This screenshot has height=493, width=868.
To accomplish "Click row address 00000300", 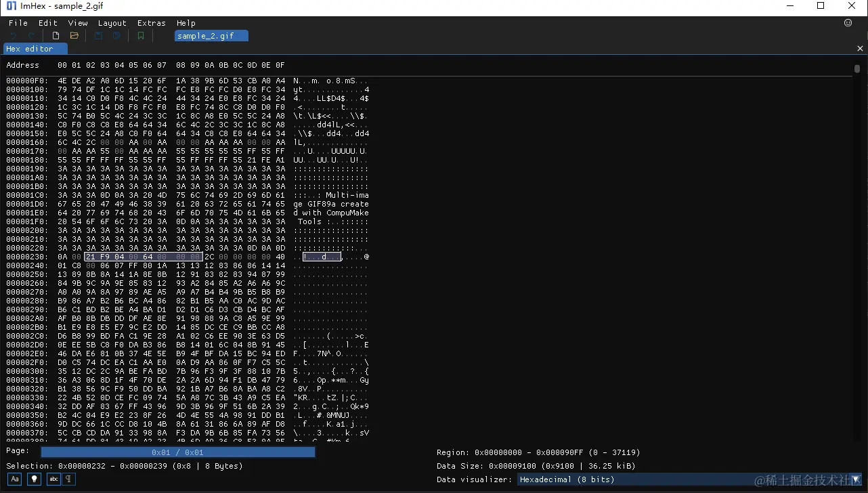I will pos(26,371).
